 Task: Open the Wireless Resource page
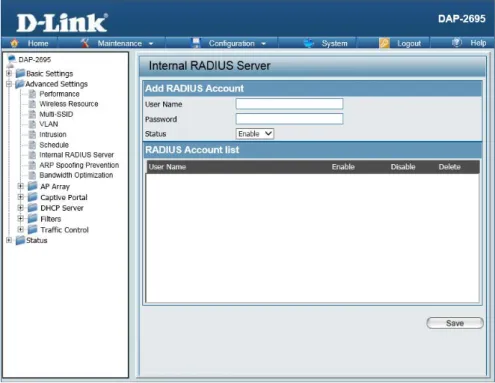coord(69,104)
